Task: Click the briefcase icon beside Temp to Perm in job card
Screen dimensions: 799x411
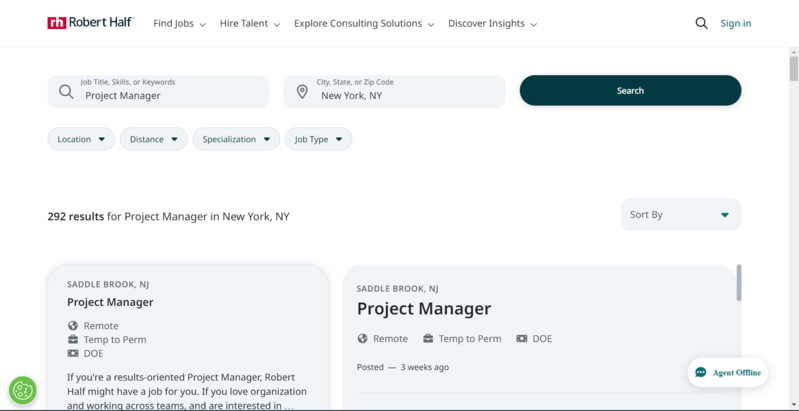Action: point(73,339)
